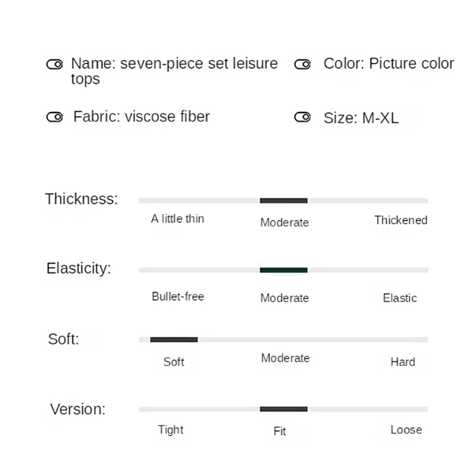Toggle the switch icon beside Fabric
The width and height of the screenshot is (476, 476).
pyautogui.click(x=55, y=117)
